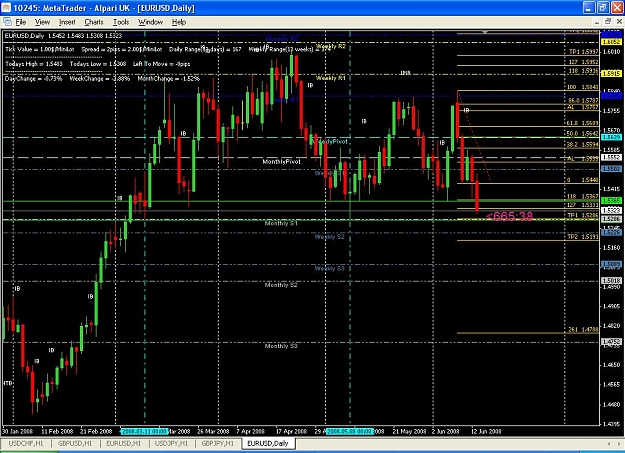625x453 pixels.
Task: Open the Window menu
Action: 150,22
